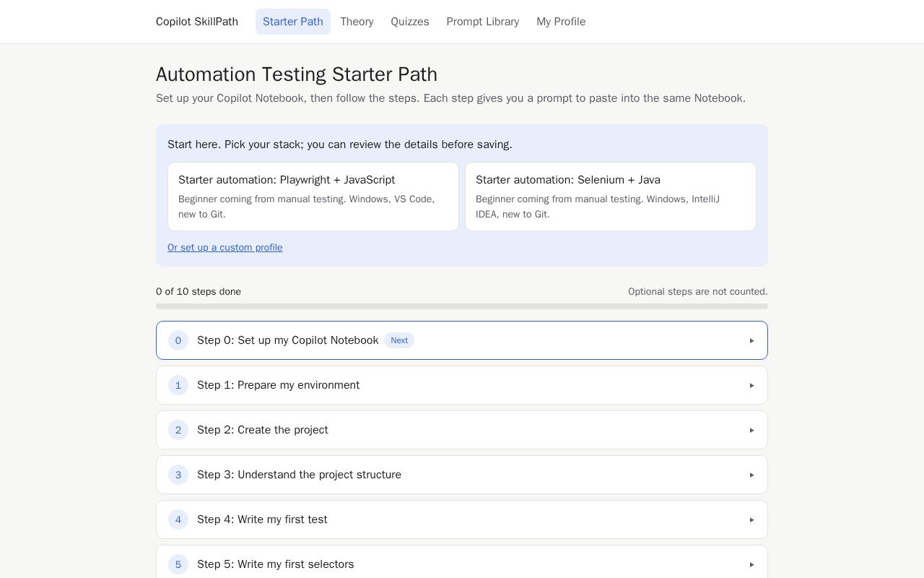Choose the Selenium + Java starter card

point(611,197)
